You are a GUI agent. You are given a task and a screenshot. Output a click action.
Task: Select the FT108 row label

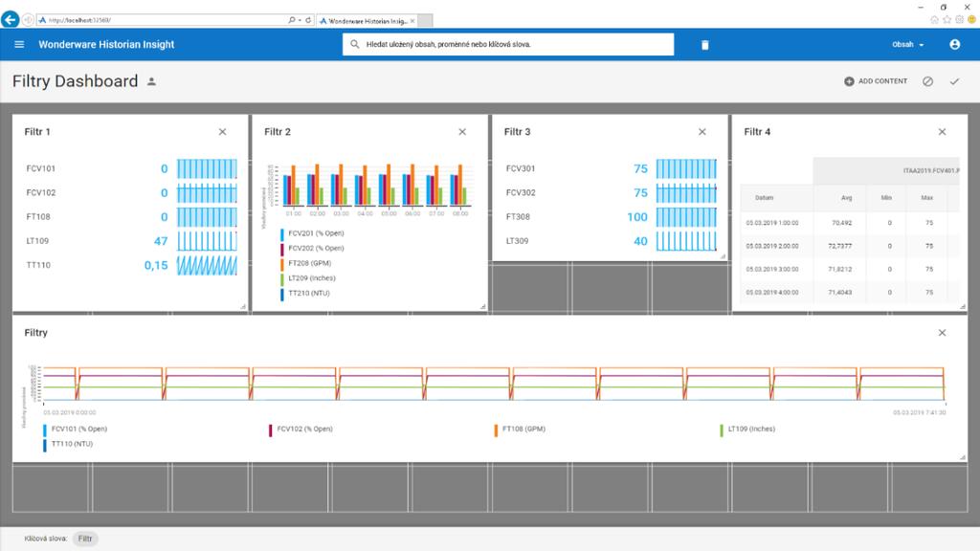point(38,217)
